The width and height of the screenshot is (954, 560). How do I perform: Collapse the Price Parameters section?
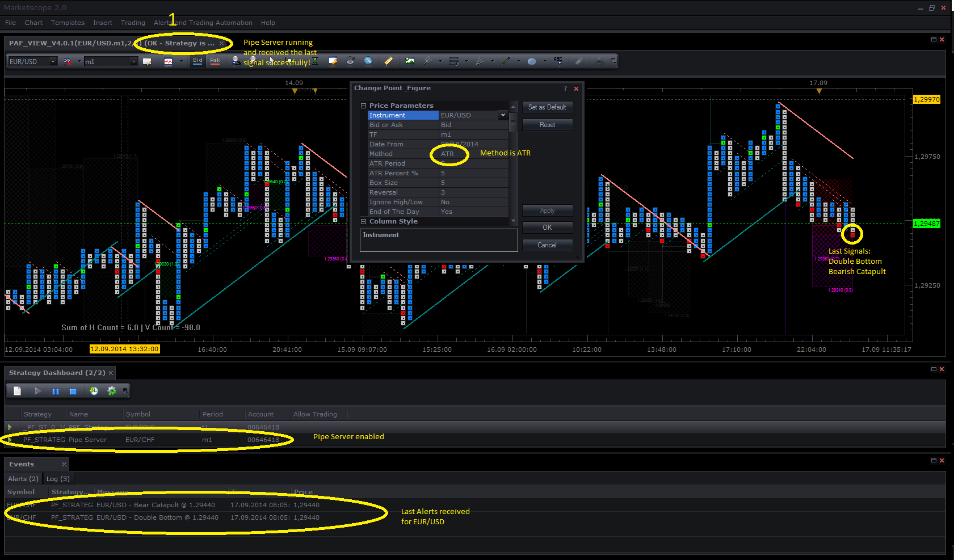364,106
